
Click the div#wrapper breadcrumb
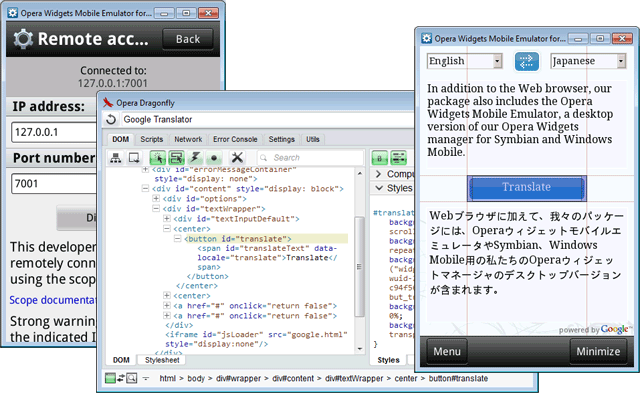(238, 378)
